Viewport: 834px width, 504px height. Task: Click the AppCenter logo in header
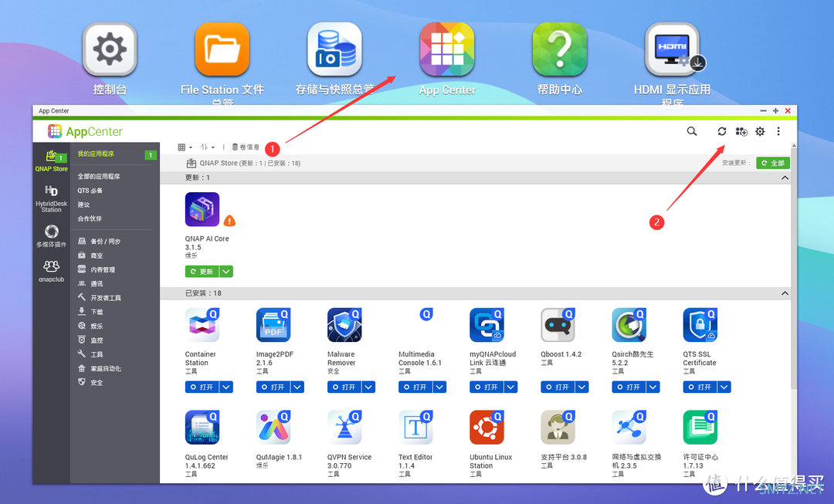(85, 131)
